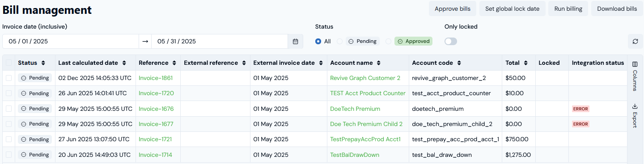This screenshot has width=644, height=164.
Task: Click the $1,275.00 total cell
Action: (x=519, y=155)
